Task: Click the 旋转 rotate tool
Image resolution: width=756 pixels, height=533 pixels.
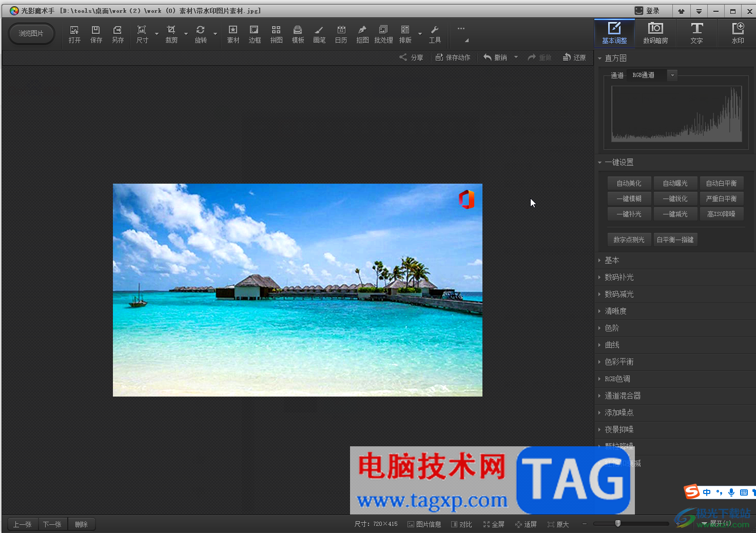Action: tap(201, 34)
